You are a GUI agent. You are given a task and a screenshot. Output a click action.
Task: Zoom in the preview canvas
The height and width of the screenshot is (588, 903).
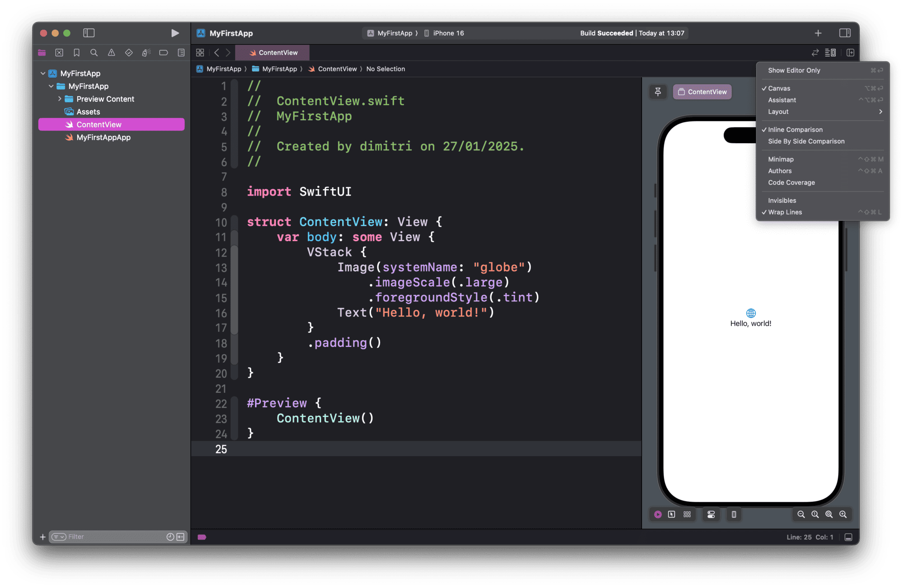click(843, 514)
